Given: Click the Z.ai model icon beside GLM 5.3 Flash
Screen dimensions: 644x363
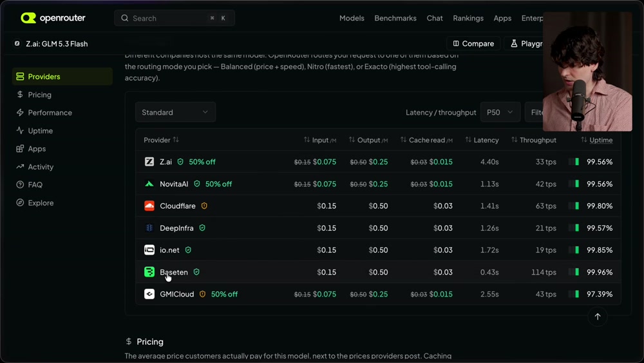Looking at the screenshot, I should coord(17,44).
